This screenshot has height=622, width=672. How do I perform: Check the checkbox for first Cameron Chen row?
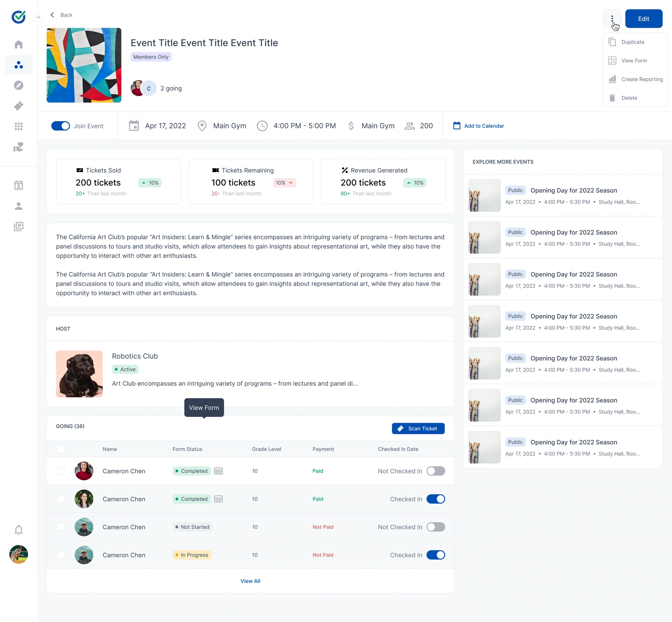(x=60, y=471)
